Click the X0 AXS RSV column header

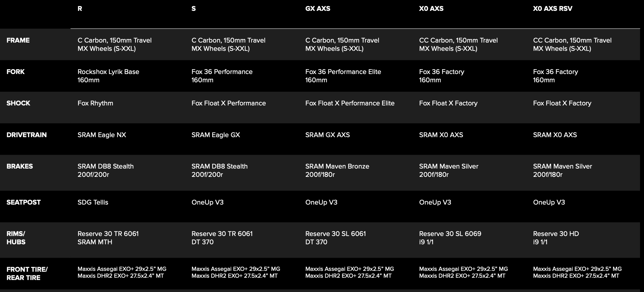click(x=552, y=9)
